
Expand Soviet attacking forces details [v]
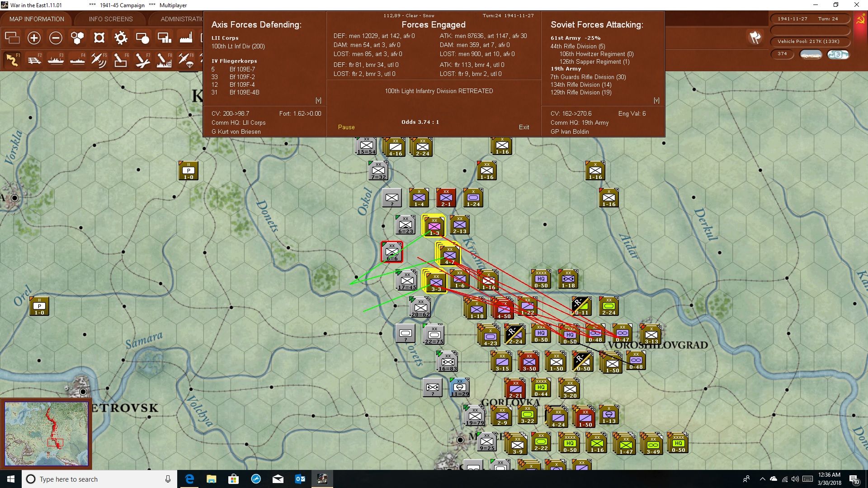(656, 100)
